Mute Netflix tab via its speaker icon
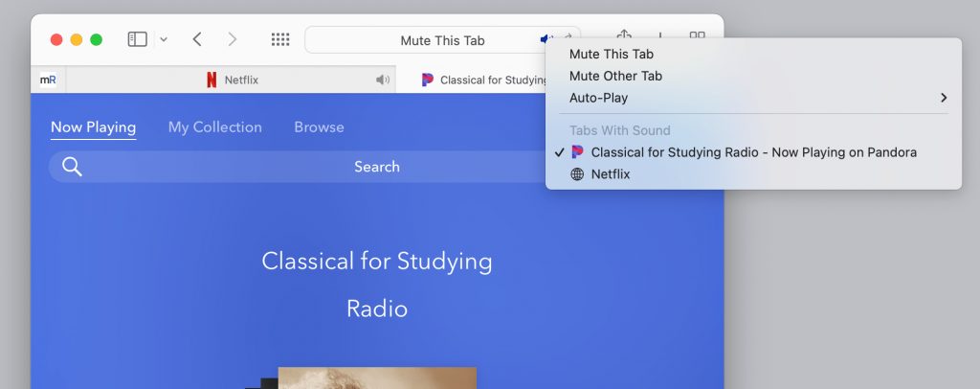 click(383, 80)
